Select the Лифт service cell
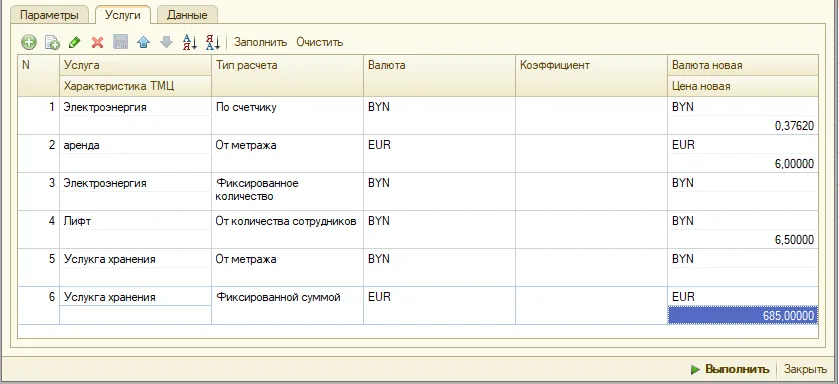 [135, 221]
